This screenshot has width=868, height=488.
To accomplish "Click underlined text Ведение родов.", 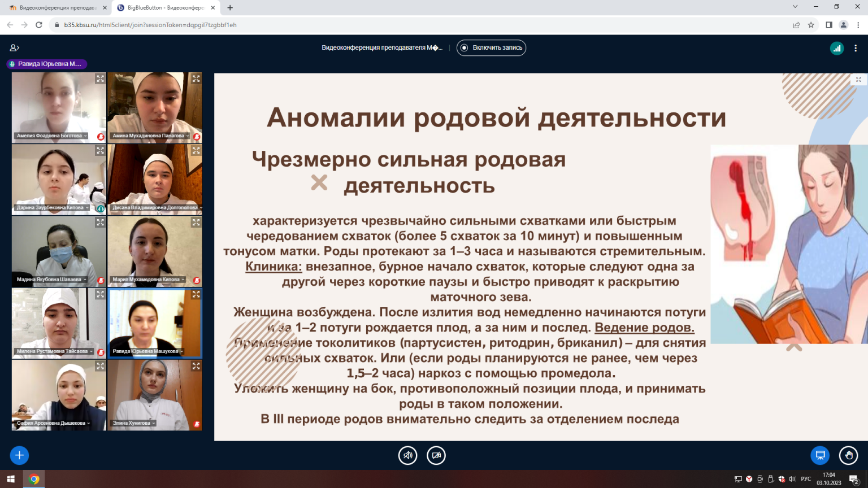I will coord(645,328).
